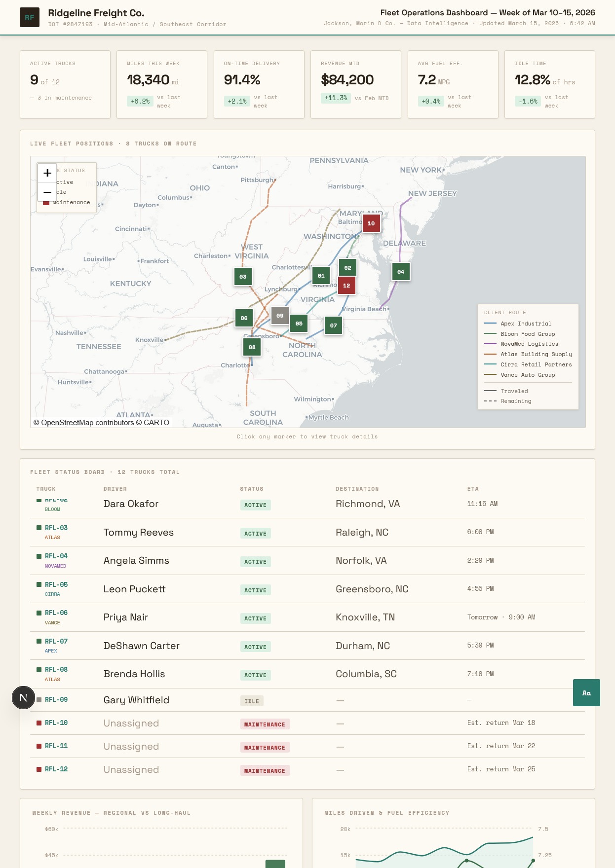This screenshot has width=615, height=868.
Task: Click the map zoom in button
Action: point(47,173)
